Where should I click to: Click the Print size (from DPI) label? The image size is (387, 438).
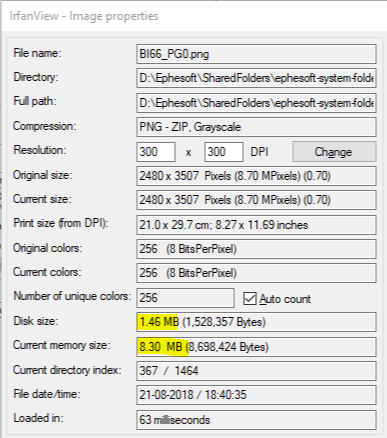(61, 223)
